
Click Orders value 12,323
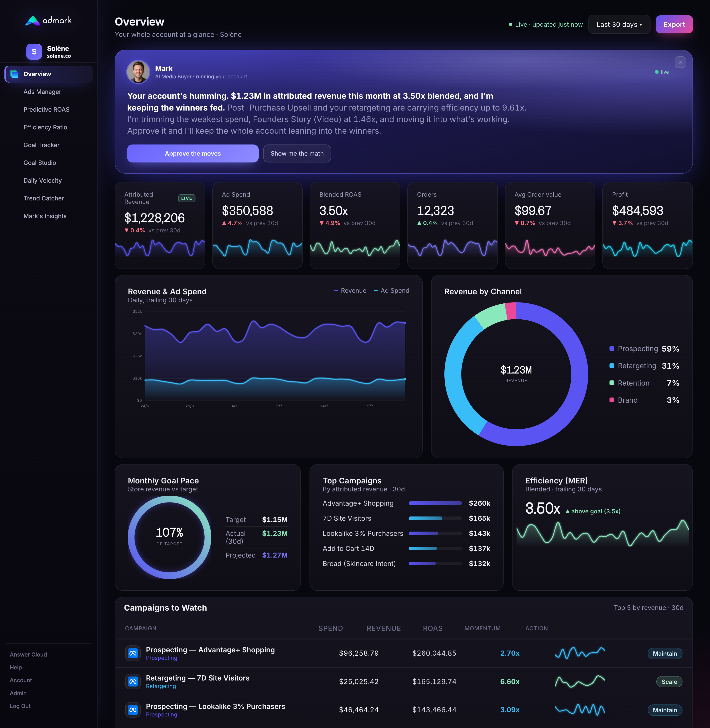[x=435, y=211]
